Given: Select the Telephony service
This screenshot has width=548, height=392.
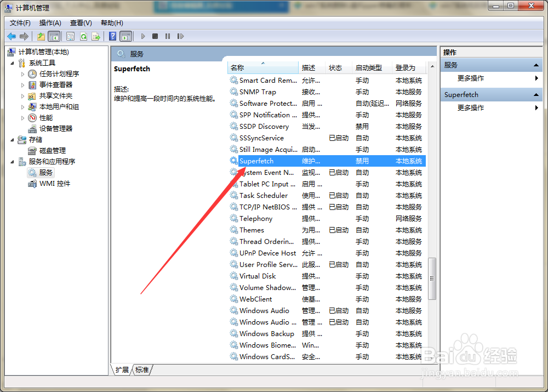Looking at the screenshot, I should [327, 219].
